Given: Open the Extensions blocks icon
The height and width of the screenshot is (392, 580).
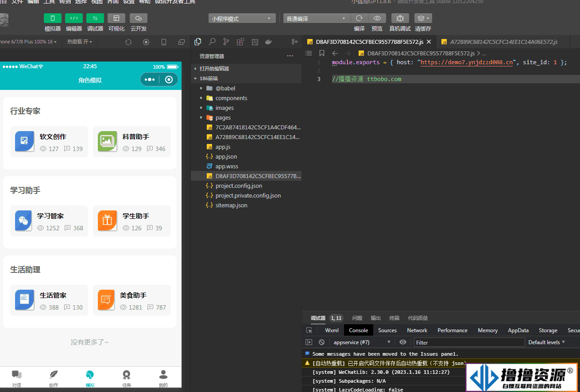Looking at the screenshot, I should 240,42.
